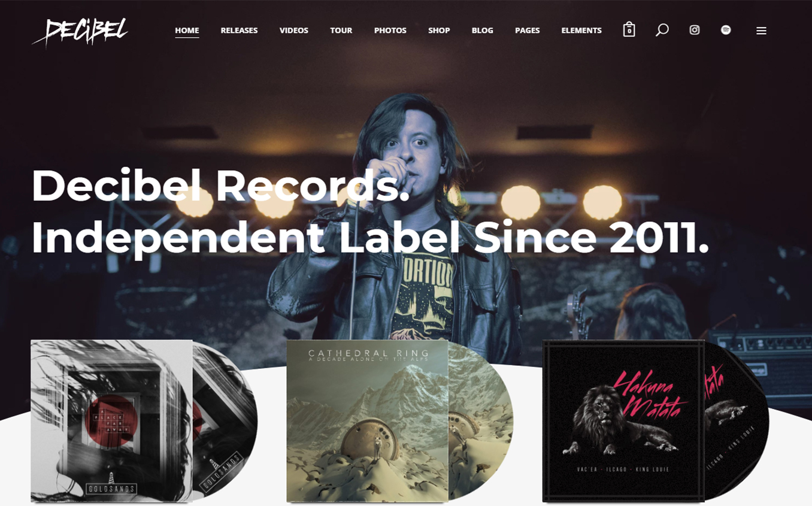Open the Releases menu item
The image size is (812, 506).
pos(239,31)
